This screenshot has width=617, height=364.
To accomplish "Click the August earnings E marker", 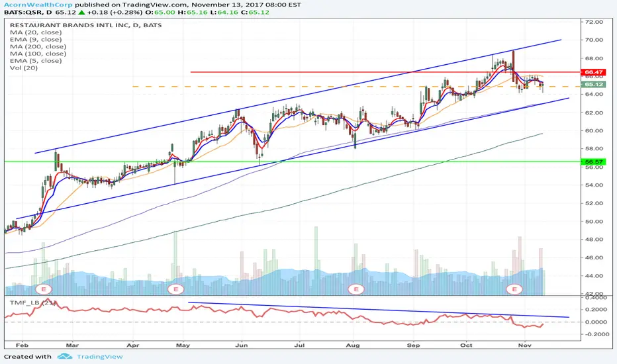I will tap(356, 290).
